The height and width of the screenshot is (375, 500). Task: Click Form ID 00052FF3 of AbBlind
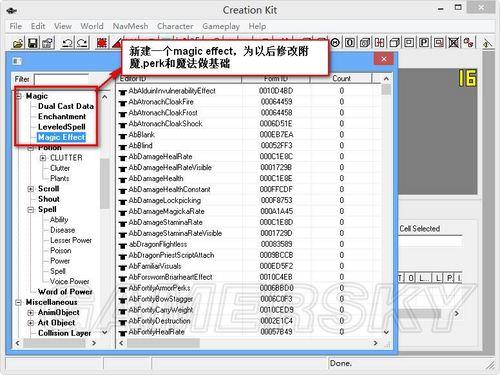(276, 146)
